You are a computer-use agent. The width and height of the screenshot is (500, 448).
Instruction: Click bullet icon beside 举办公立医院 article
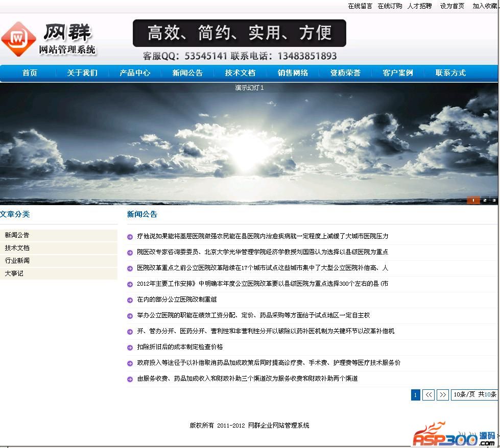click(x=130, y=316)
